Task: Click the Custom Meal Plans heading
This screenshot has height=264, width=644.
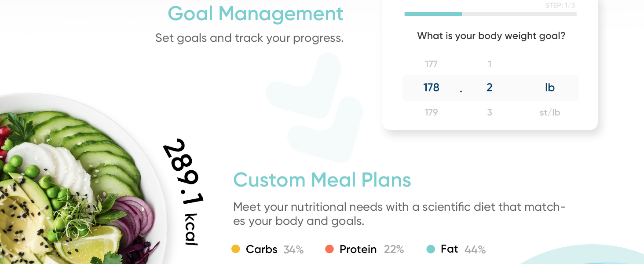Action: (322, 180)
